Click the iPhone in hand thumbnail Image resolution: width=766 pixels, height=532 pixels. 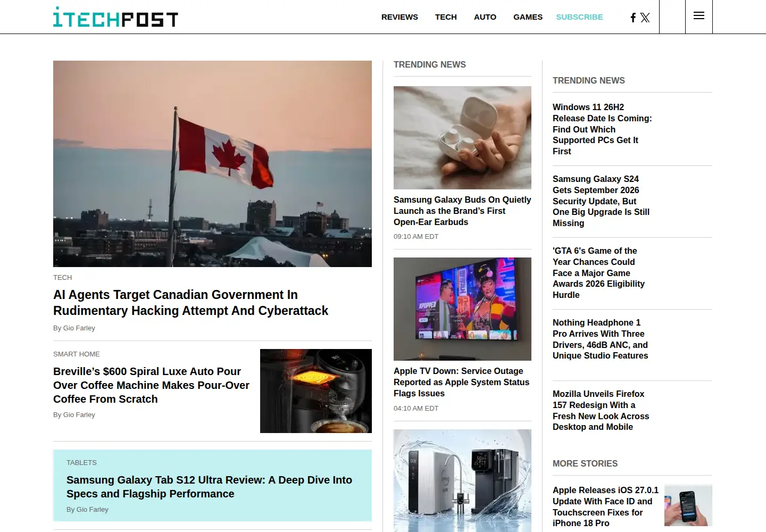pos(688,505)
